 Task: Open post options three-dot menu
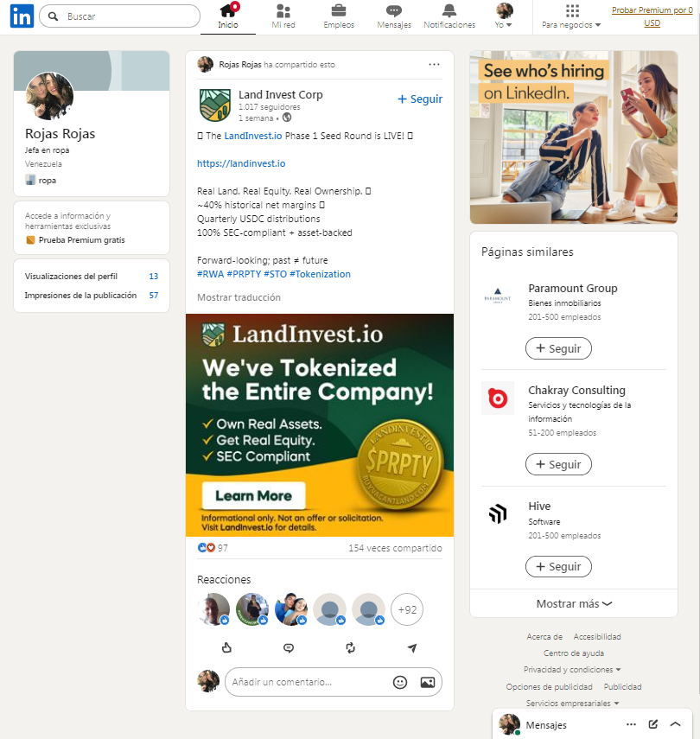(434, 64)
